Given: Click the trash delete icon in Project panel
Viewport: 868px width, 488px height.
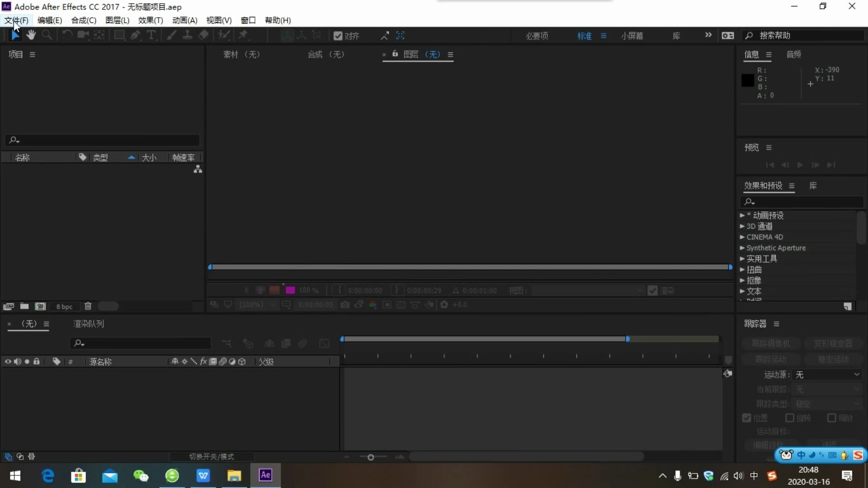Looking at the screenshot, I should [88, 306].
